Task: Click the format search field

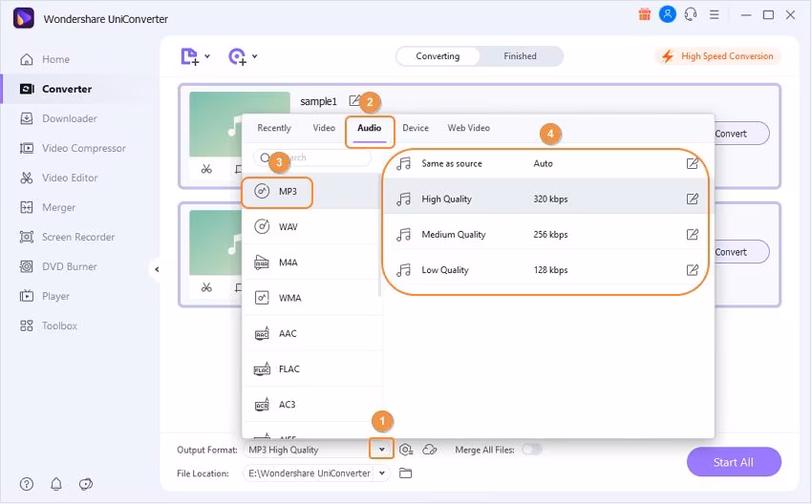Action: coord(312,157)
